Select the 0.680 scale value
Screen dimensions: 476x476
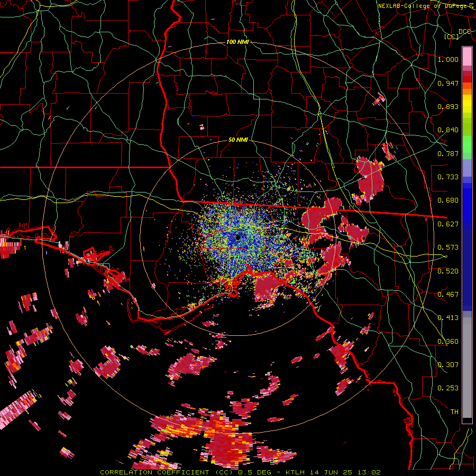coord(448,200)
